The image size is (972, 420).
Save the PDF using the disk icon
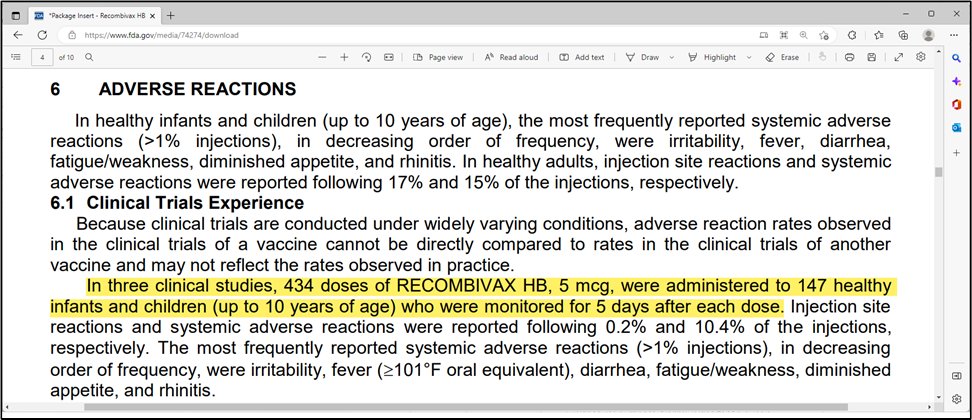point(872,58)
